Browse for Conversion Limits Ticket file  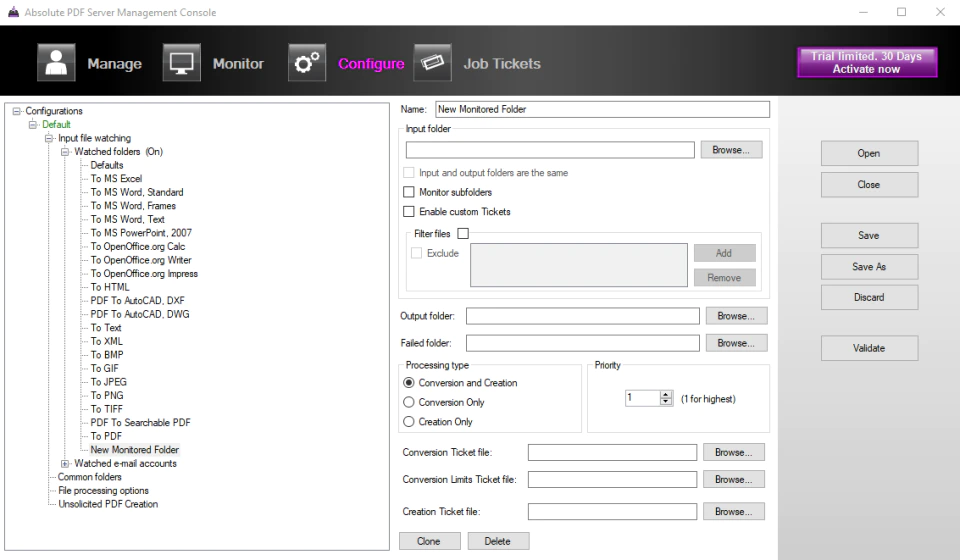[733, 480]
